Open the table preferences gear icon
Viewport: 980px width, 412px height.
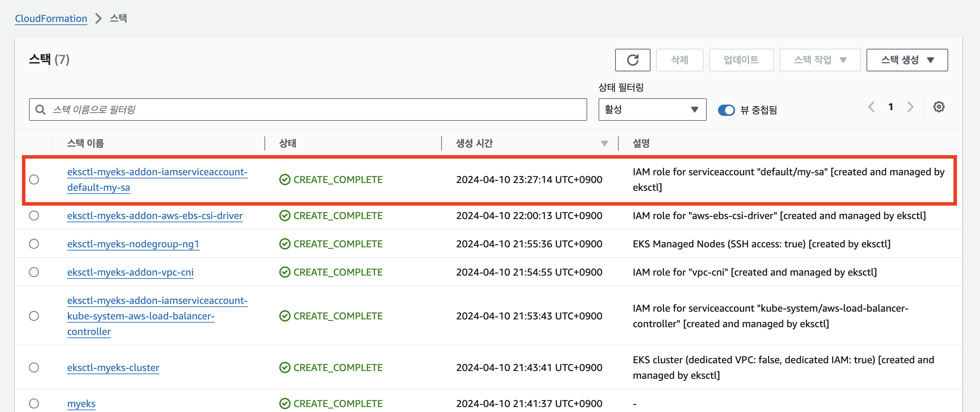[939, 107]
